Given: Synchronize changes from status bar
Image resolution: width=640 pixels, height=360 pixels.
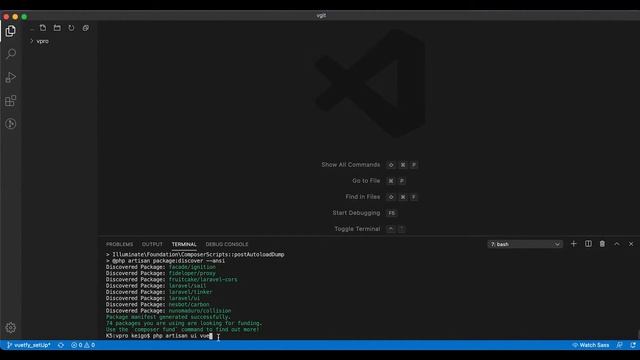Looking at the screenshot, I should tap(61, 345).
